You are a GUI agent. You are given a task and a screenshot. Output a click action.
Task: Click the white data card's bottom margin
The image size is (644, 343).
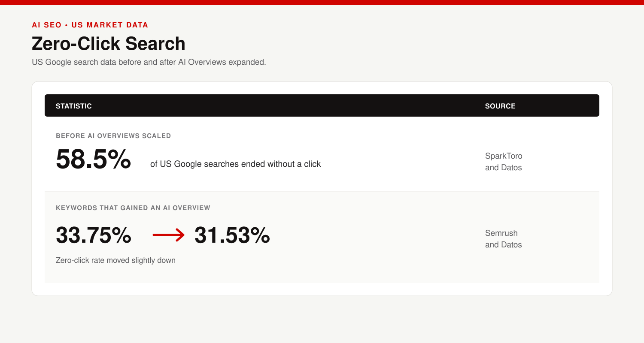[x=322, y=289]
